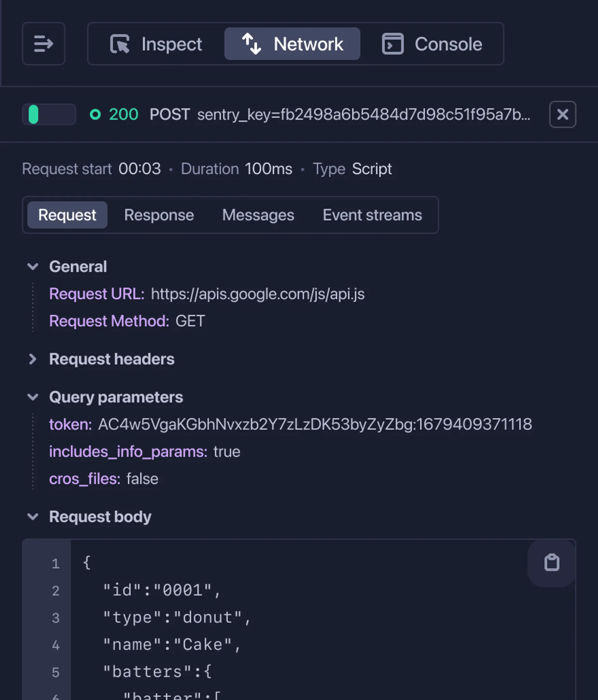Screen dimensions: 598x700
Task: Select the Event streams tab
Action: [372, 215]
